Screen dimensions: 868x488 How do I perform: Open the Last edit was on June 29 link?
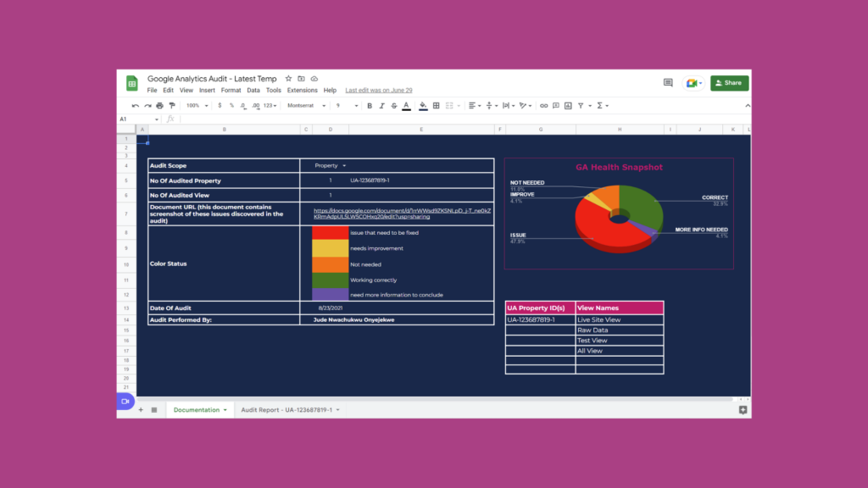point(378,90)
